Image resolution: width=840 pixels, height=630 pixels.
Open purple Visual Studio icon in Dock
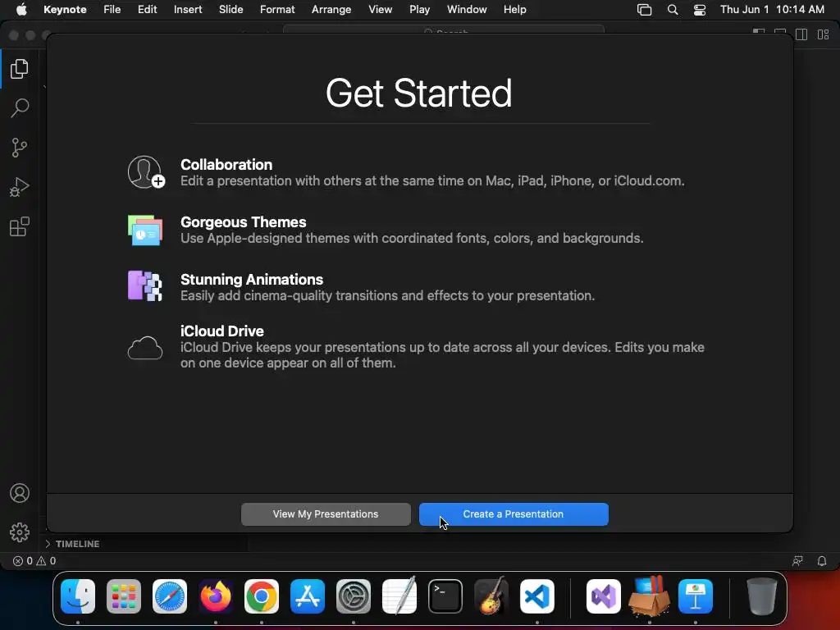coord(604,596)
